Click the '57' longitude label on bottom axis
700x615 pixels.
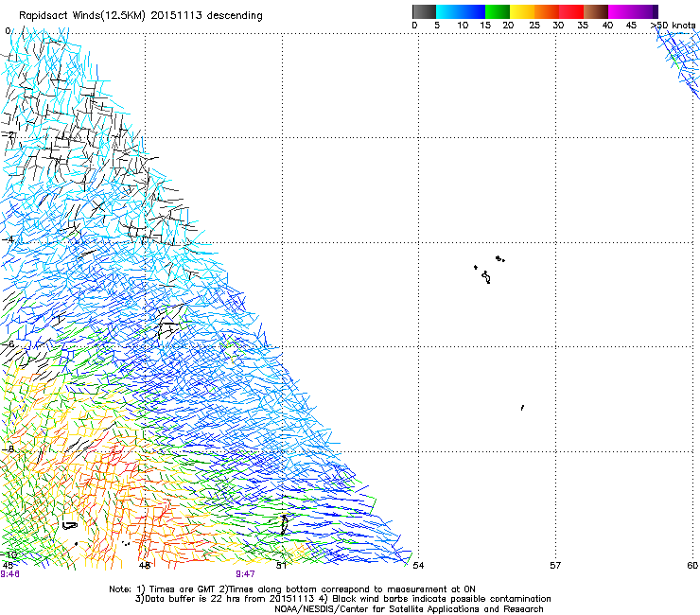click(555, 566)
